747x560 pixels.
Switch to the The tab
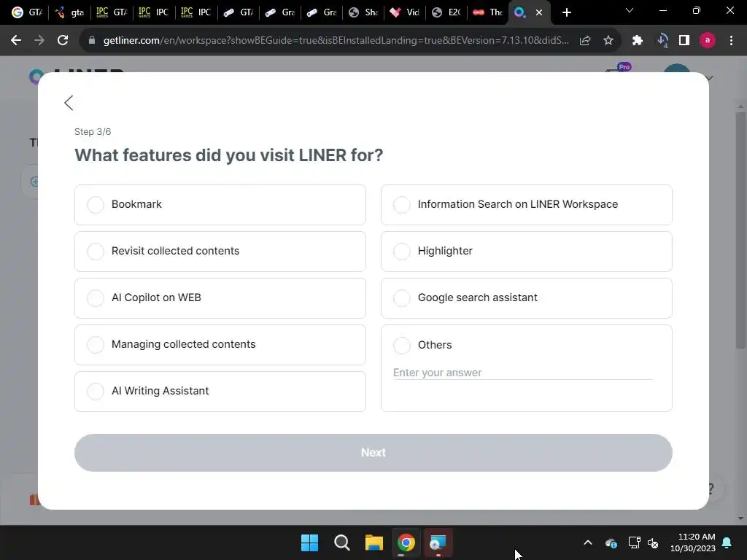[488, 12]
